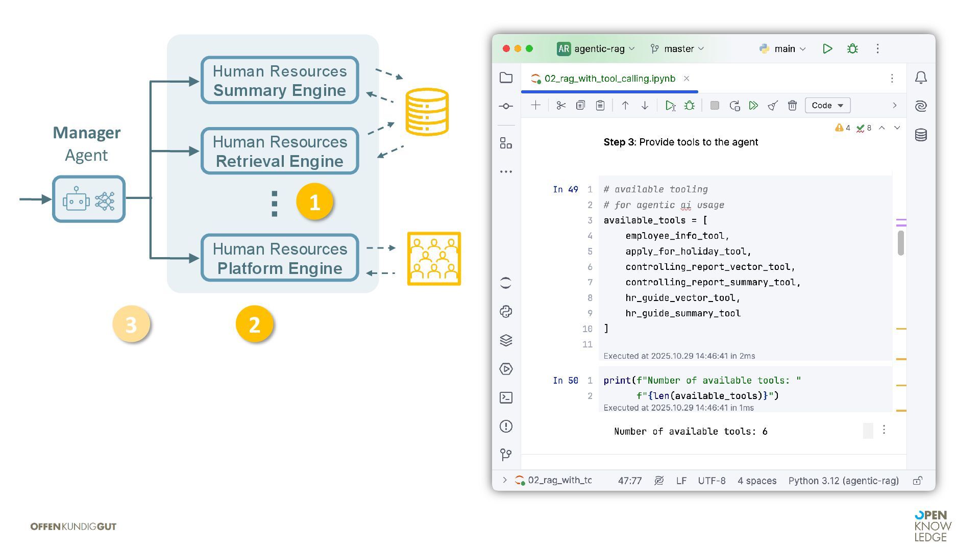This screenshot has height=551, width=980.
Task: Open the Code cell type dropdown
Action: coord(827,106)
